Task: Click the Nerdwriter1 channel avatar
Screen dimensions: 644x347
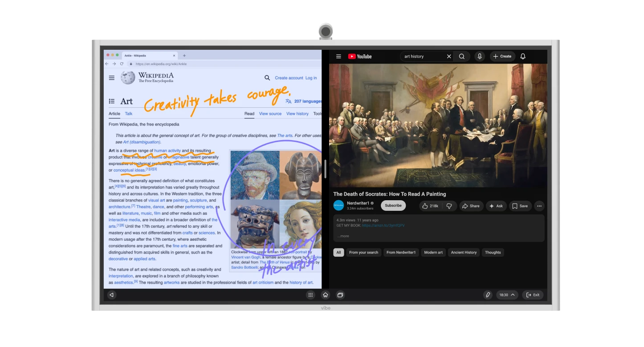Action: click(x=338, y=206)
